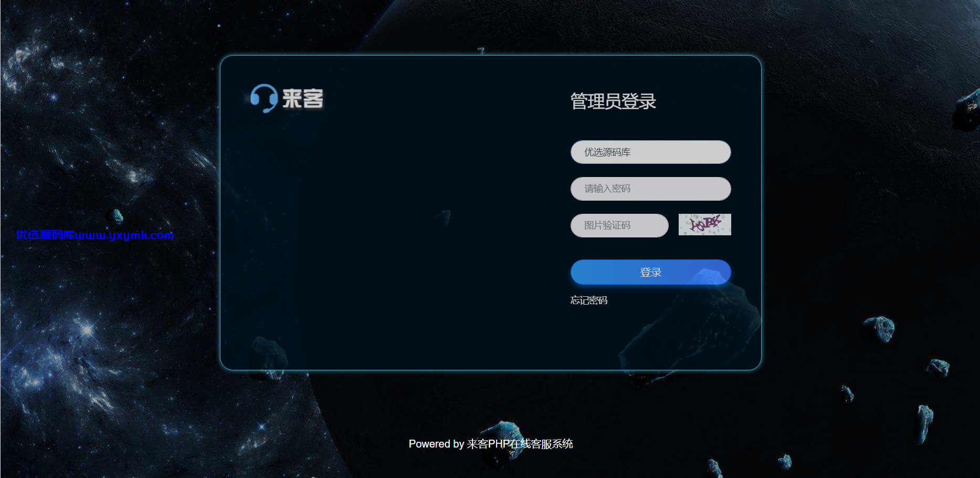Click the Powered by 来客PHP在线客服系统 footer

[491, 444]
